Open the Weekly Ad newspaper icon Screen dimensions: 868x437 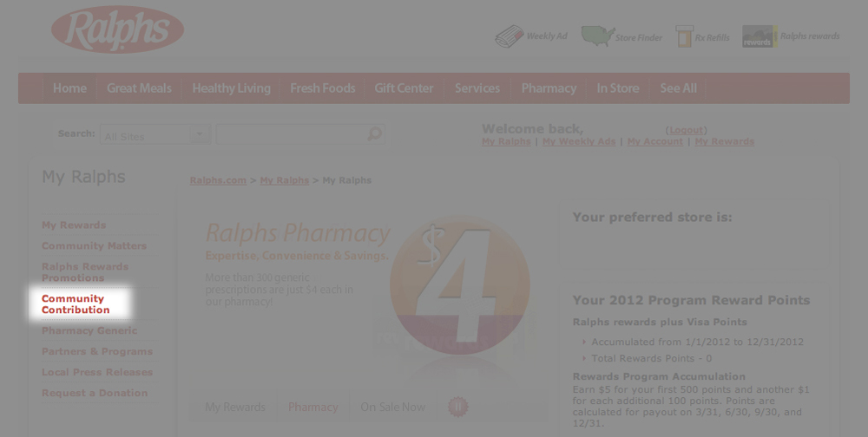click(x=509, y=36)
